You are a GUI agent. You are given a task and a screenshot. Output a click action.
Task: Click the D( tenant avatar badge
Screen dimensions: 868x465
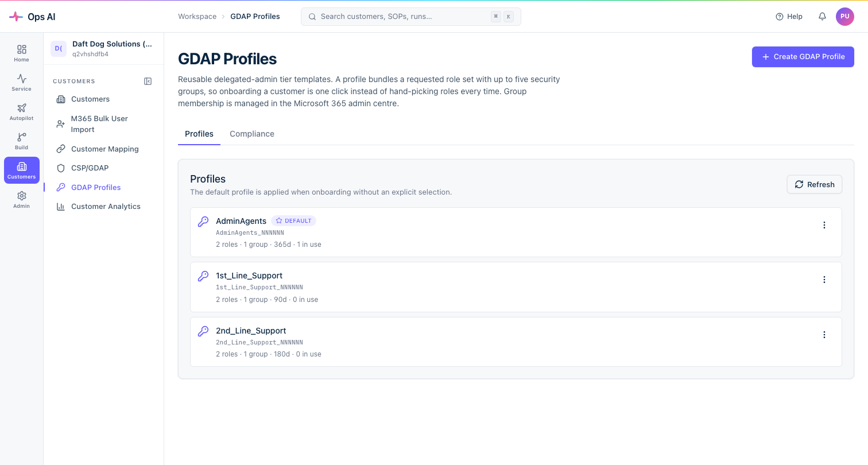click(x=59, y=49)
